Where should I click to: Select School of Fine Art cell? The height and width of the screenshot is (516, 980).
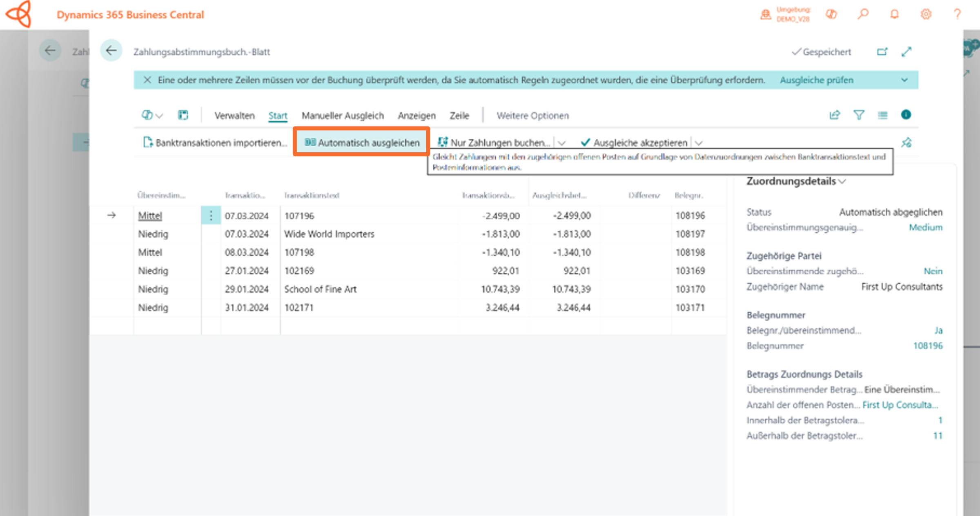pyautogui.click(x=320, y=289)
